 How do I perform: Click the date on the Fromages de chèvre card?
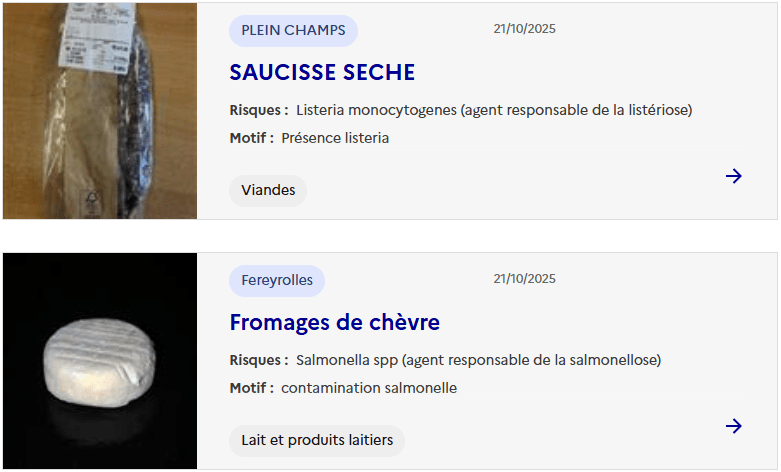click(524, 279)
